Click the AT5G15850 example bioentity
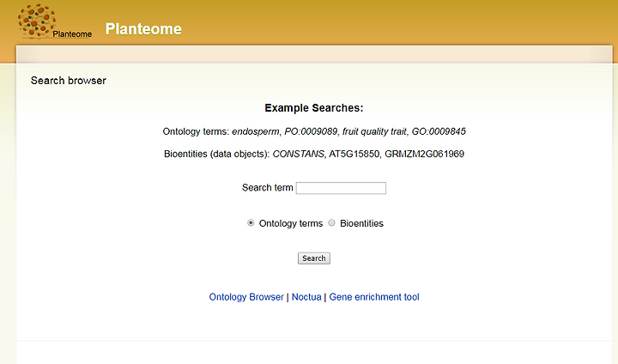The height and width of the screenshot is (364, 618). pos(354,154)
